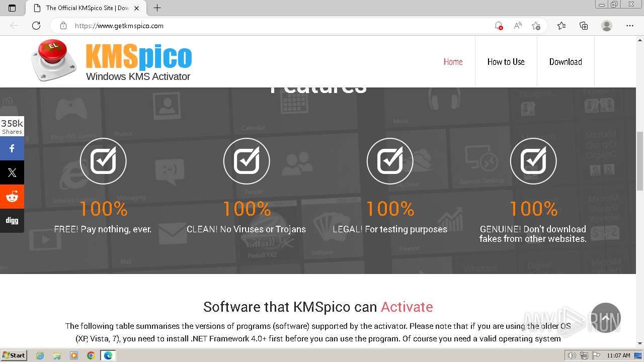Viewport: 644px width, 362px height.
Task: Click 'CLEAN! No Viruses or Trojans' text
Action: tap(246, 229)
